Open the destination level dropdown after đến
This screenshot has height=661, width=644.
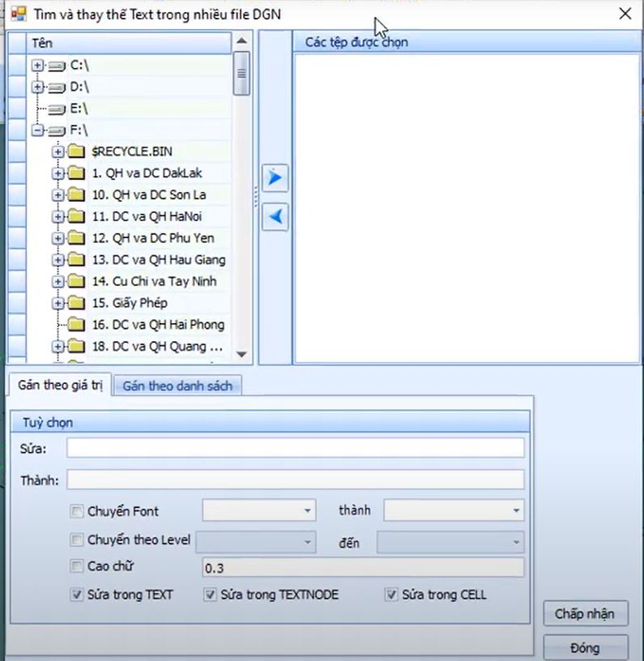click(516, 542)
